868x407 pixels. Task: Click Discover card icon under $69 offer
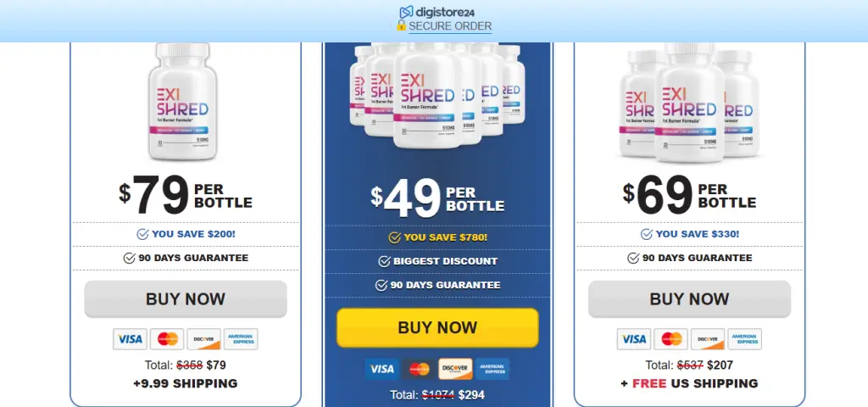tap(708, 339)
